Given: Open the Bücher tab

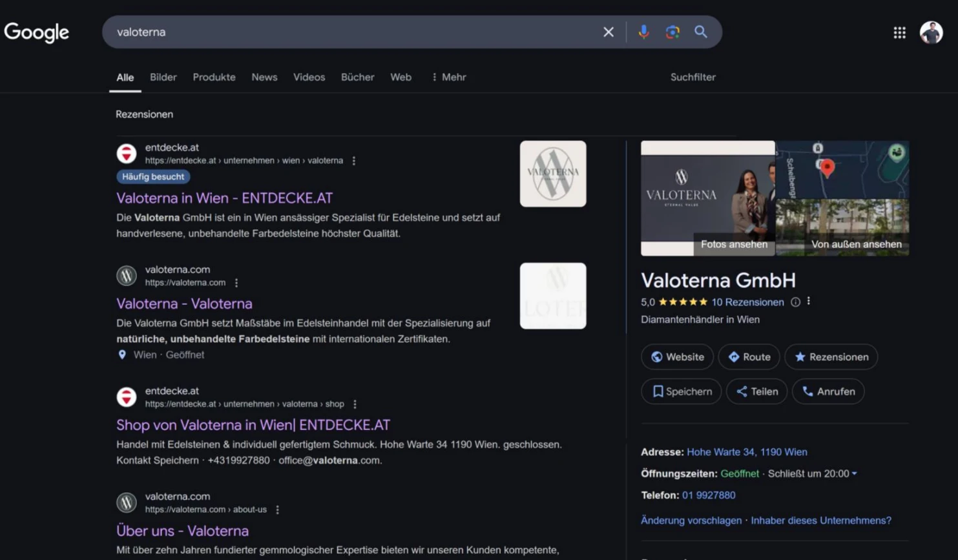Looking at the screenshot, I should click(357, 77).
